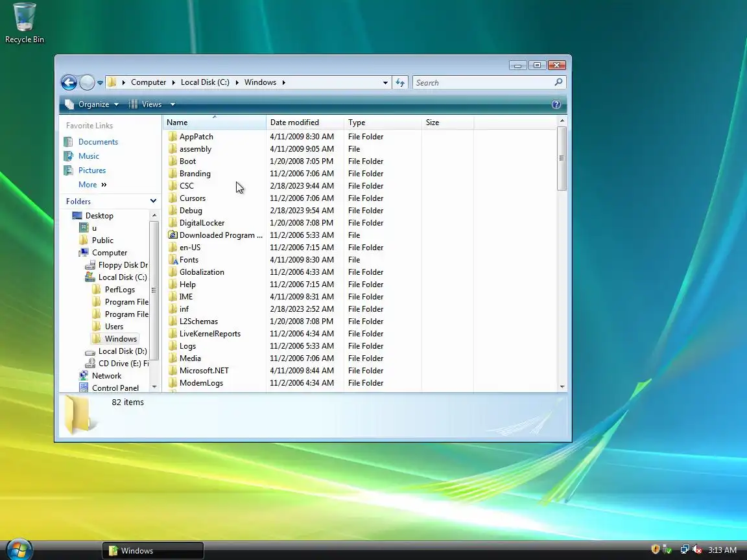Click the AppPatch folder icon
Viewport: 747px width, 560px height.
click(x=172, y=137)
